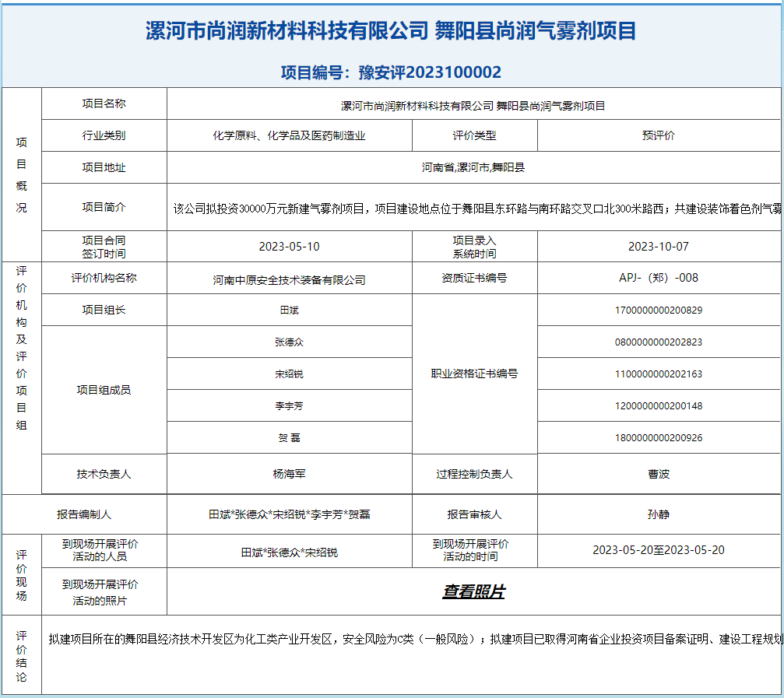Select contract date 2023-05-10
Screen dimensions: 784x698
click(x=289, y=247)
